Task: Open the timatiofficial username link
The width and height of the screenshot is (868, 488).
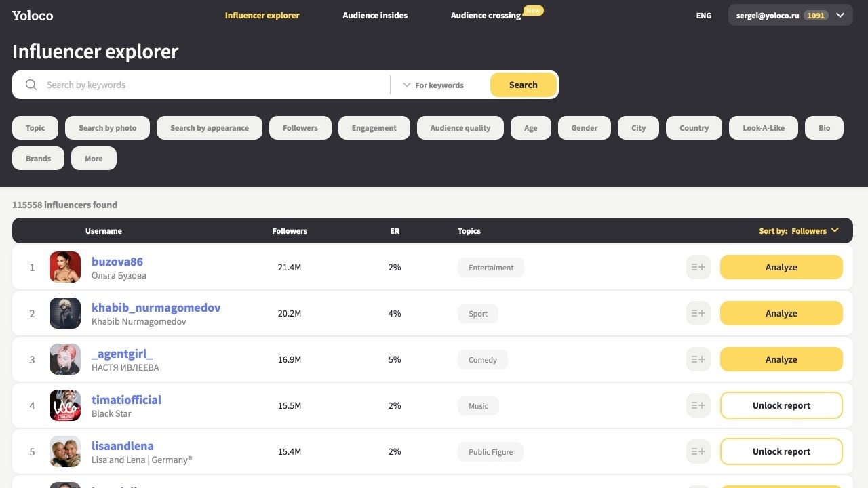Action: point(126,400)
